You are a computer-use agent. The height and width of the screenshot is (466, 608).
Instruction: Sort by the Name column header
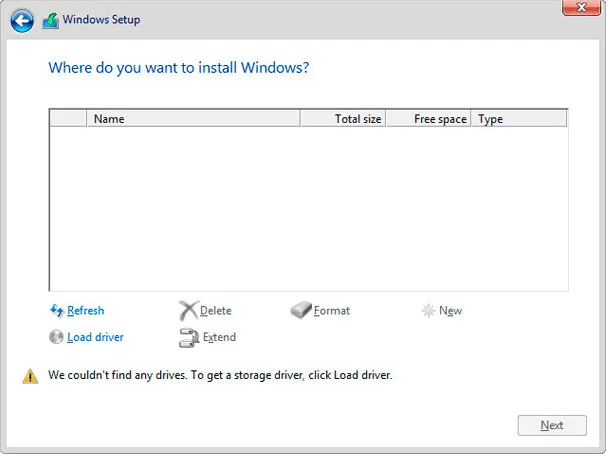click(193, 119)
